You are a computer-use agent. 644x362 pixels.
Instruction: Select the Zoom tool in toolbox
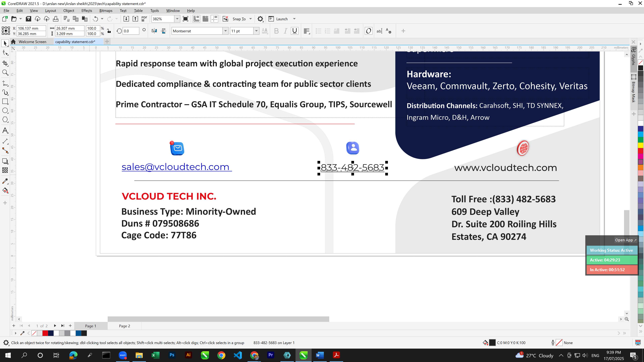click(x=5, y=73)
